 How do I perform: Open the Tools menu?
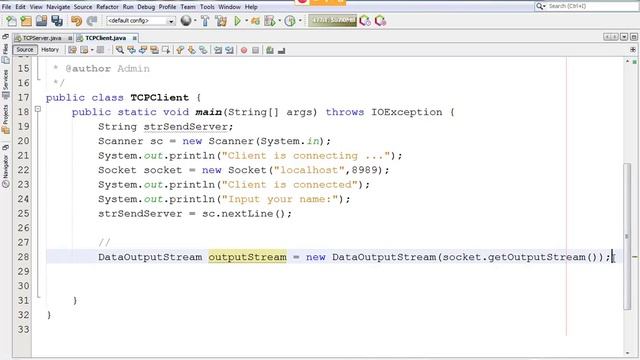[207, 7]
